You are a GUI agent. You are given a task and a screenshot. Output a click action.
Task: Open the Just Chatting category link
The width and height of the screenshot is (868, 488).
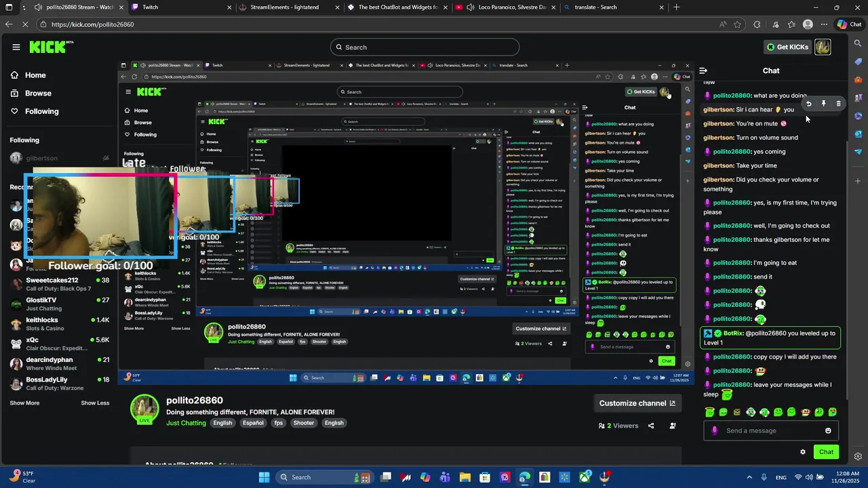point(186,423)
